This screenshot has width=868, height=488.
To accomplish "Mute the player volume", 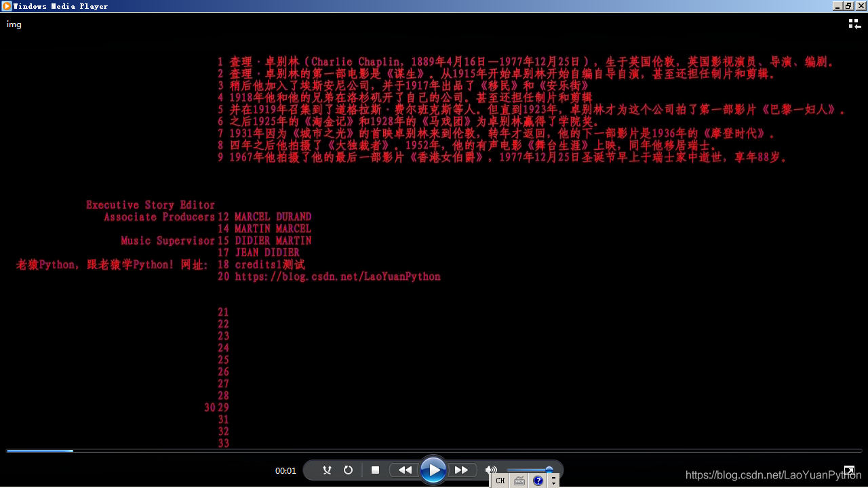I will point(491,470).
